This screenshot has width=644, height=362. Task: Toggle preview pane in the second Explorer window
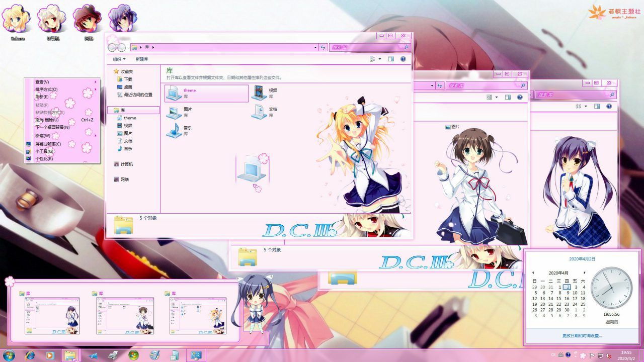pyautogui.click(x=508, y=97)
